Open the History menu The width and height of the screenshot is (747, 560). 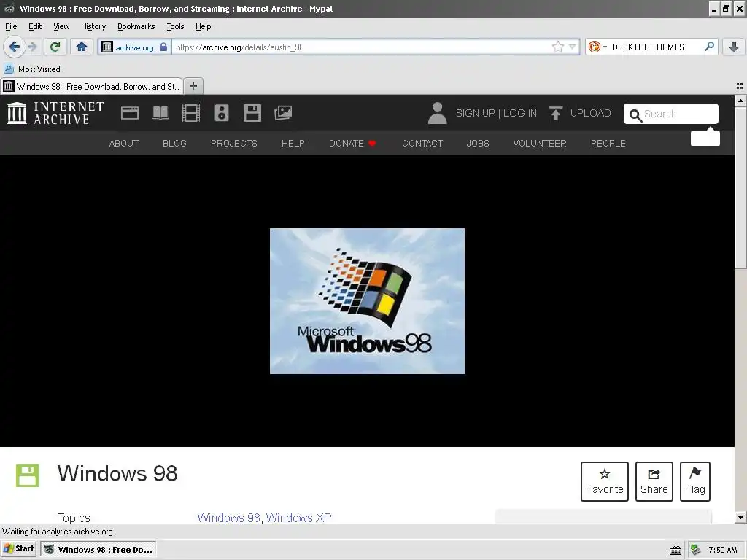[x=93, y=26]
